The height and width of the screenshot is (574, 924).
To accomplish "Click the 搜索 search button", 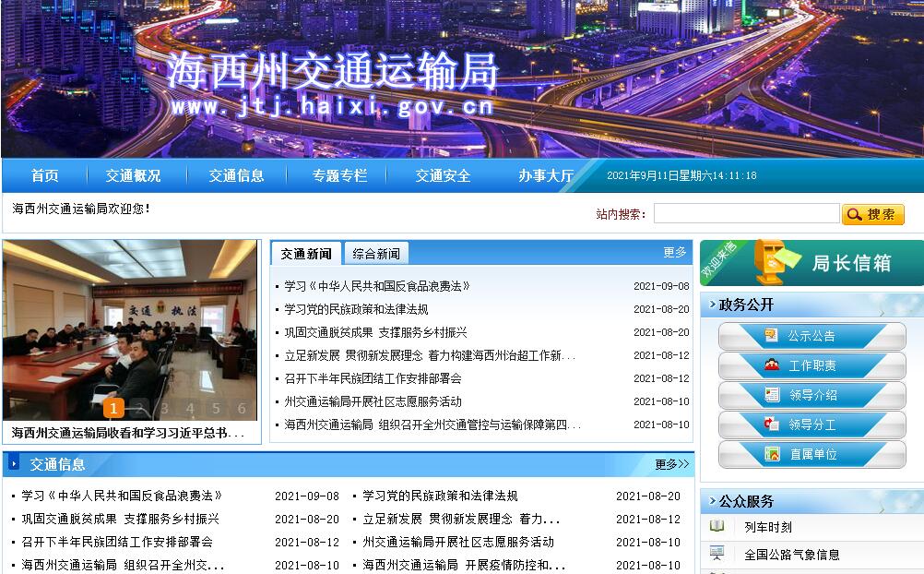I will tap(872, 214).
